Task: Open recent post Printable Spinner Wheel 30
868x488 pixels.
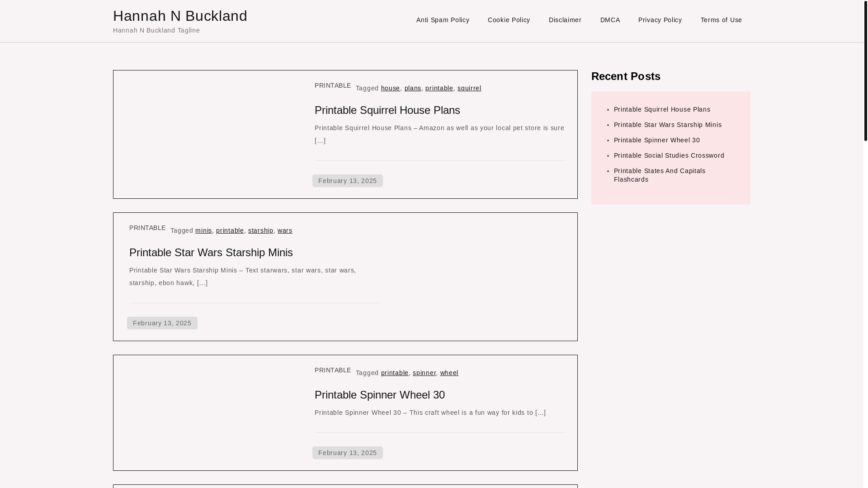Action: pos(656,140)
